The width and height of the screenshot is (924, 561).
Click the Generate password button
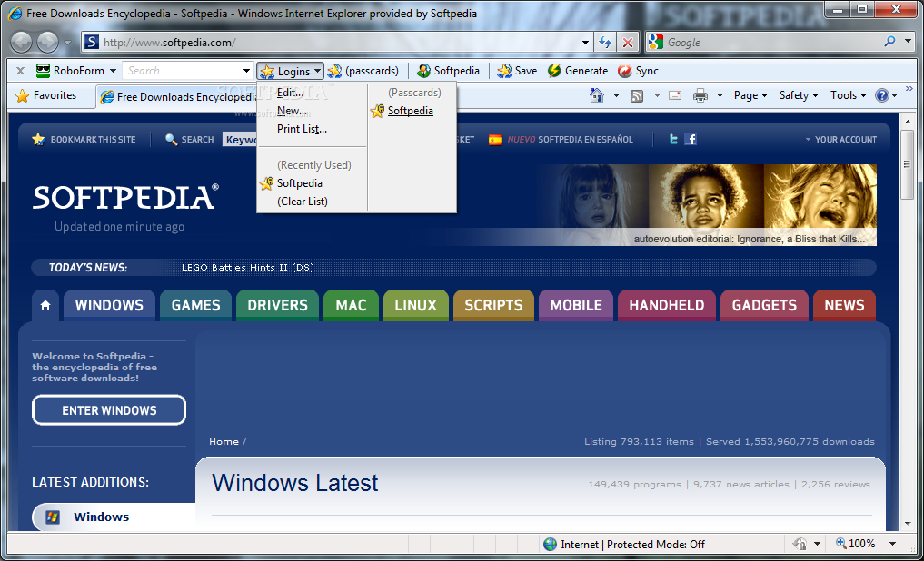578,71
